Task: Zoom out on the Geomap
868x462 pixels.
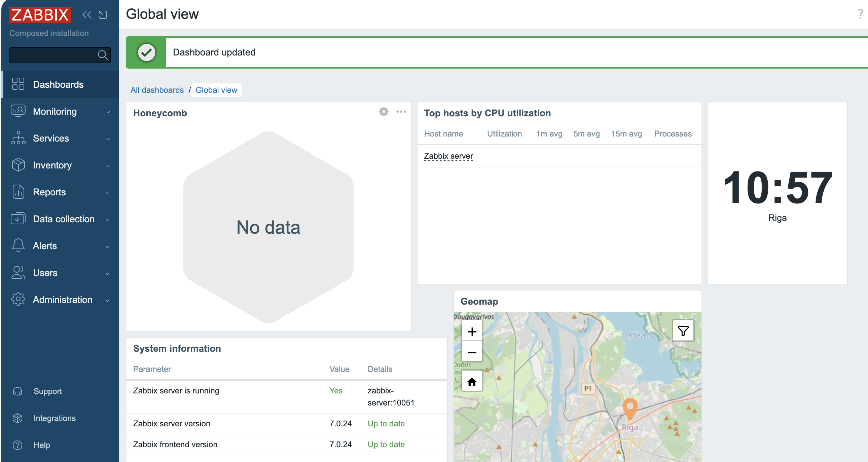Action: point(472,352)
